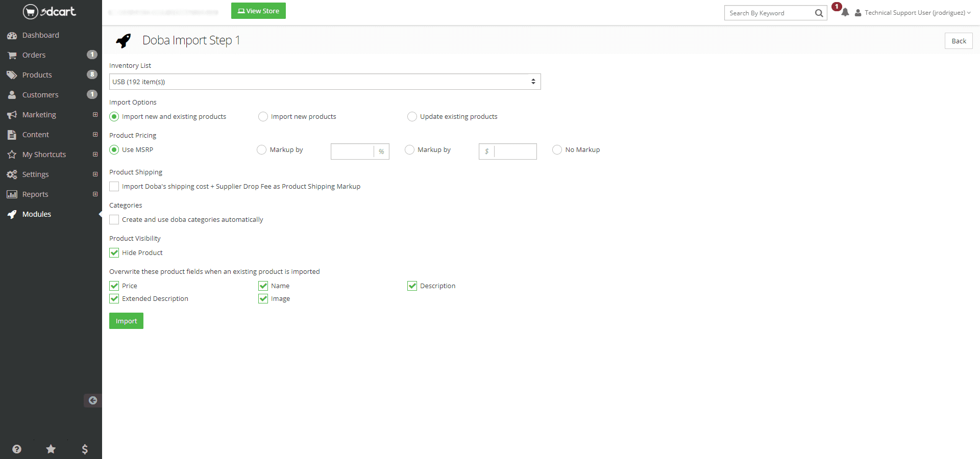
Task: Click the notification bell icon
Action: [845, 13]
